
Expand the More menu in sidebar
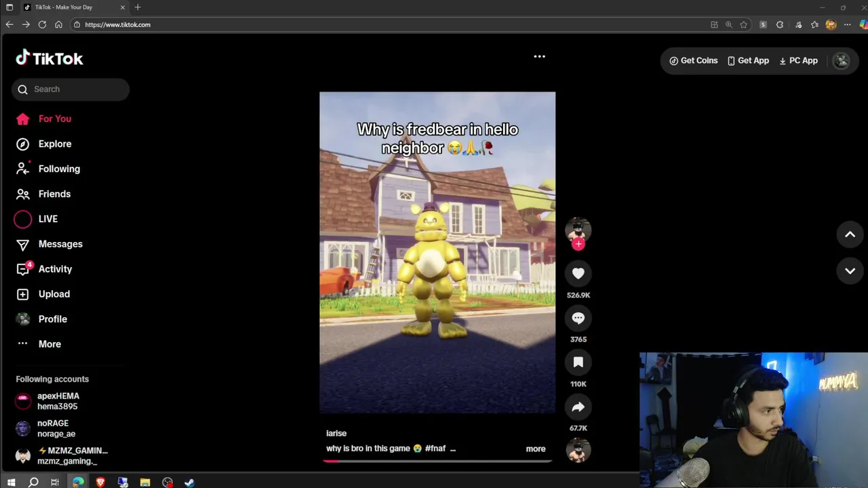point(39,344)
